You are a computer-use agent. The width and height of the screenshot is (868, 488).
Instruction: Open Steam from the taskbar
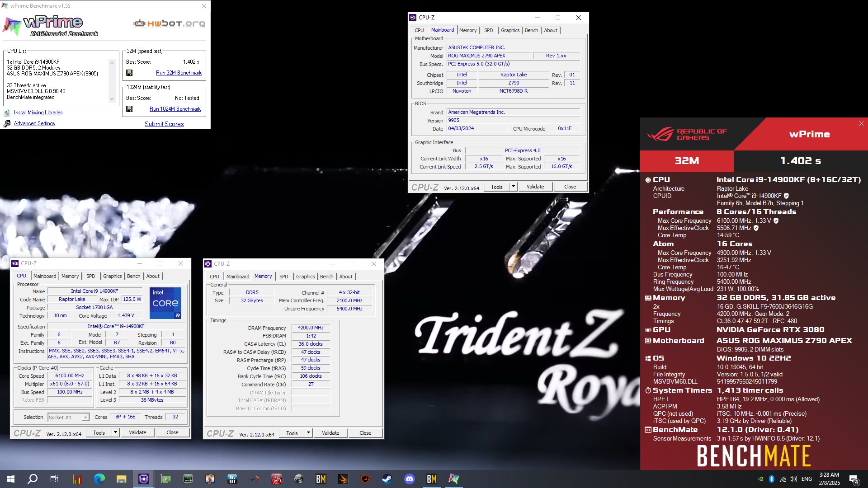coord(387,479)
